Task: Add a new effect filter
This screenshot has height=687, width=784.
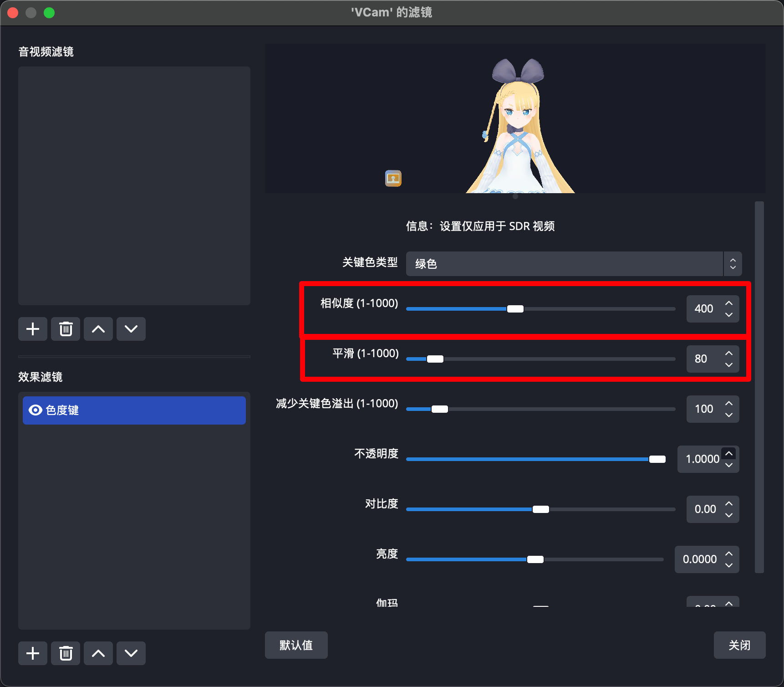Action: (33, 653)
